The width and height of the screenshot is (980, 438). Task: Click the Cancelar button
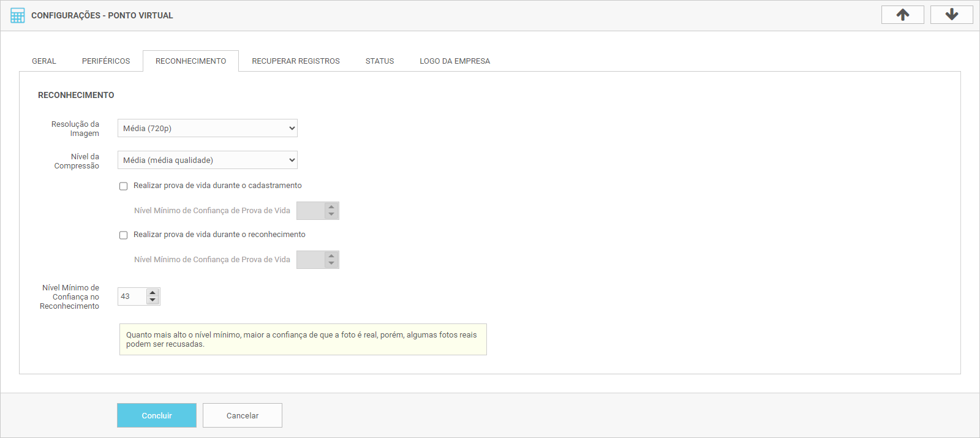243,415
